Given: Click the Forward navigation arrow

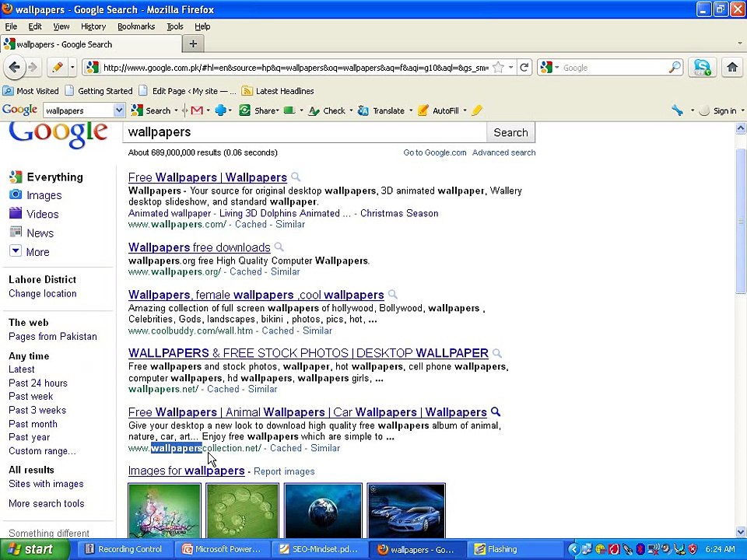Looking at the screenshot, I should pos(33,68).
